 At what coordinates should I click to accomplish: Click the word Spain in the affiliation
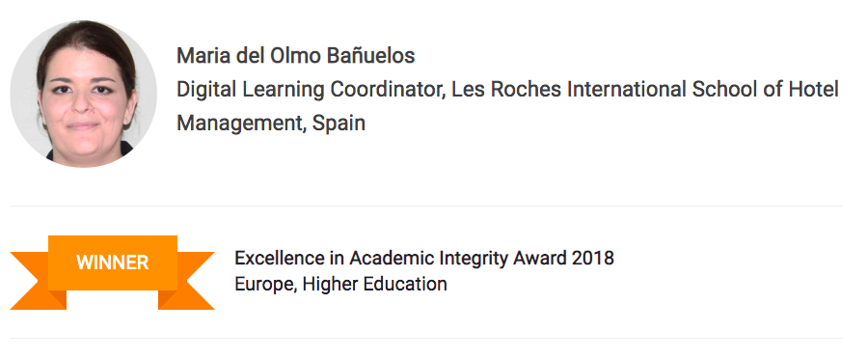coord(339,123)
